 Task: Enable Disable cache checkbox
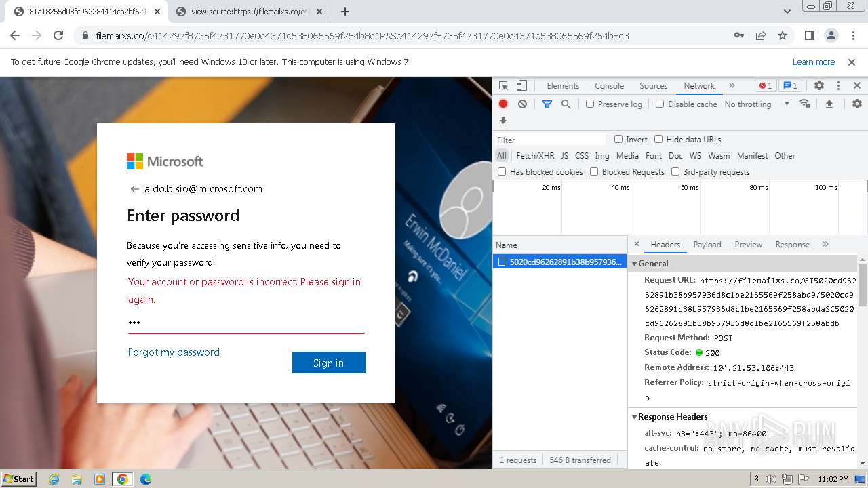coord(660,104)
